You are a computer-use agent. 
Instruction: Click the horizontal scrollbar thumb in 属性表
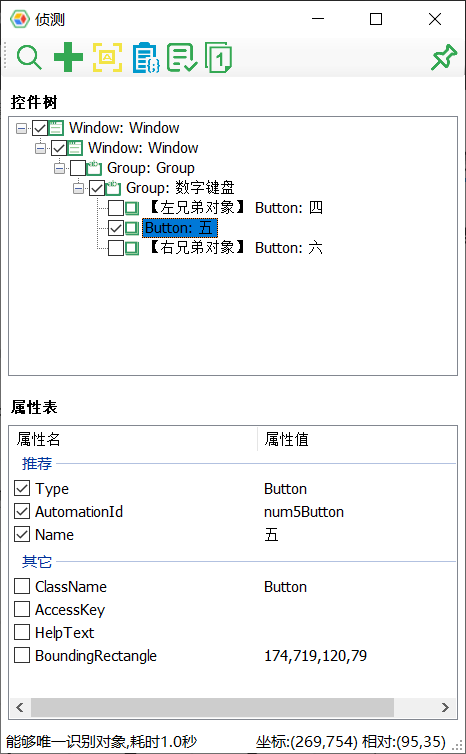[x=212, y=707]
